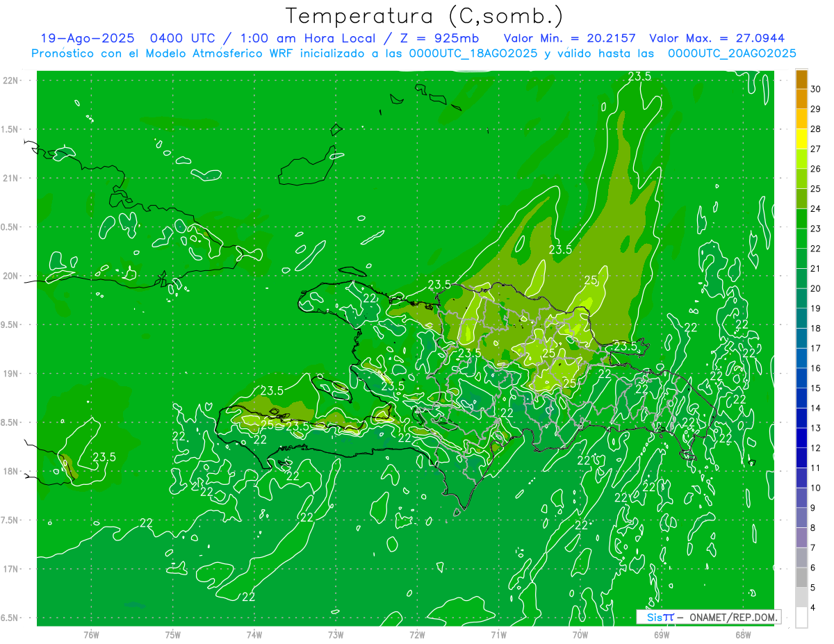
Task: Click the 8.5N latitude axis label
Action: [x=10, y=422]
